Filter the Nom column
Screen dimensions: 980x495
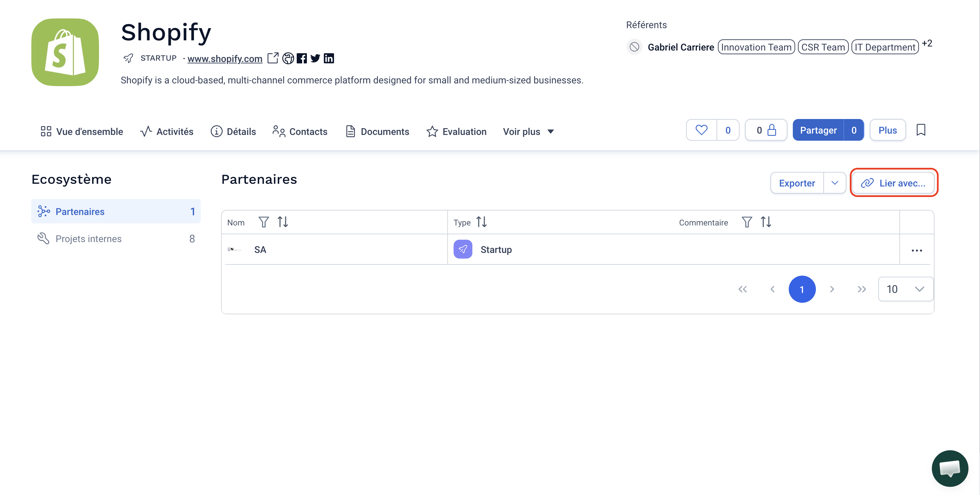[263, 222]
